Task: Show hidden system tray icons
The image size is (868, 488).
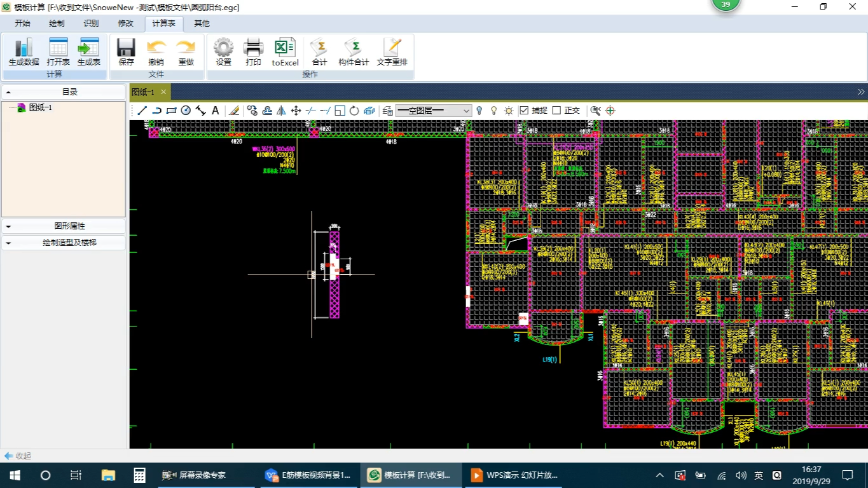Action: click(x=659, y=475)
